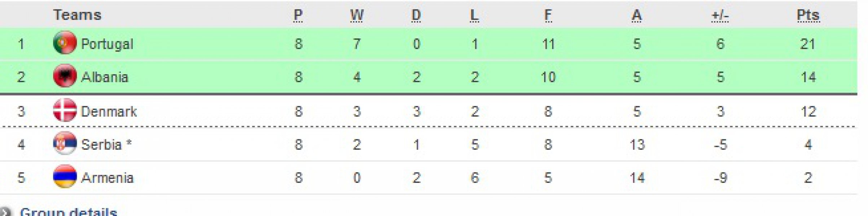Select the Denmark team name
This screenshot has height=216, width=868.
click(109, 112)
